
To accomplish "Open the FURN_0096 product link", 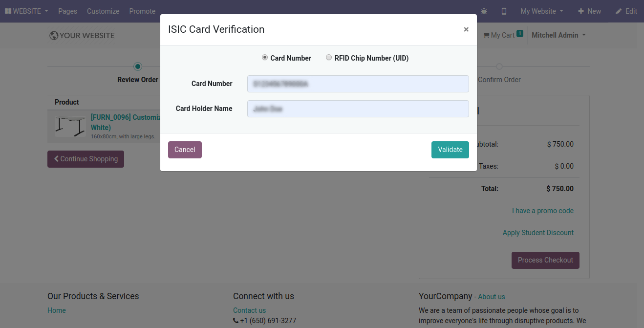I will 126,122.
